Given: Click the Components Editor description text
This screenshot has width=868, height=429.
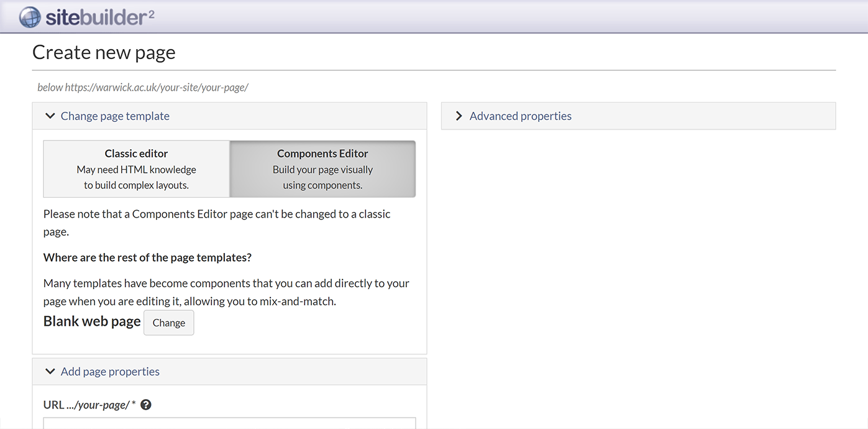Looking at the screenshot, I should coord(322,177).
